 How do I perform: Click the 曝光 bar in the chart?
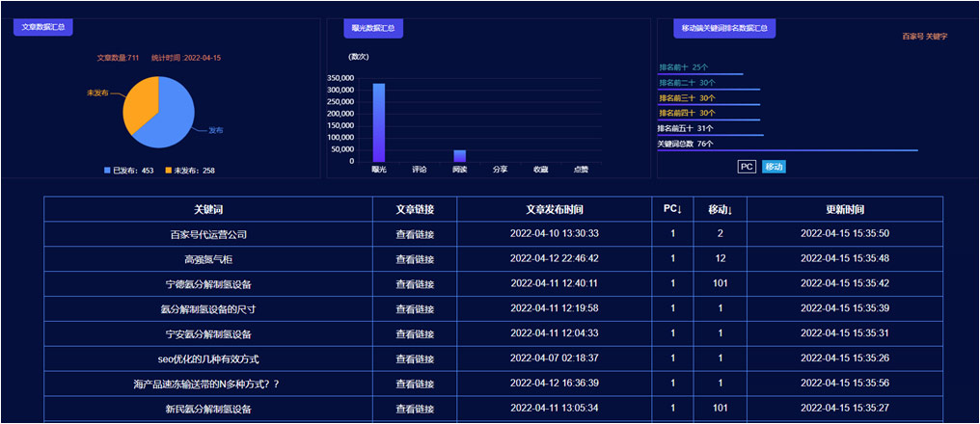[378, 122]
